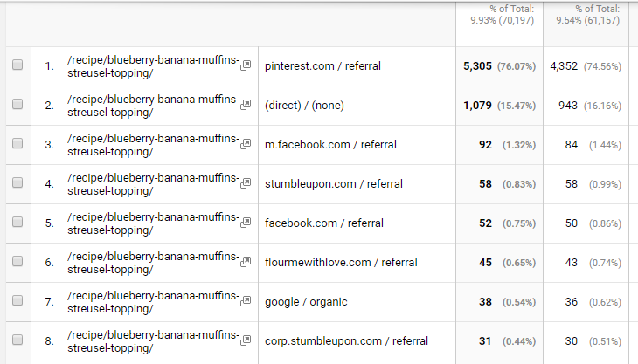Open row 6 page external link icon
The image size is (638, 364).
[x=246, y=262]
